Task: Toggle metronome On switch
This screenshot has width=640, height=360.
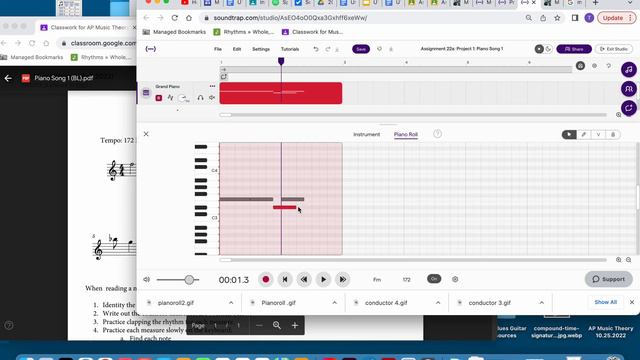Action: (434, 279)
